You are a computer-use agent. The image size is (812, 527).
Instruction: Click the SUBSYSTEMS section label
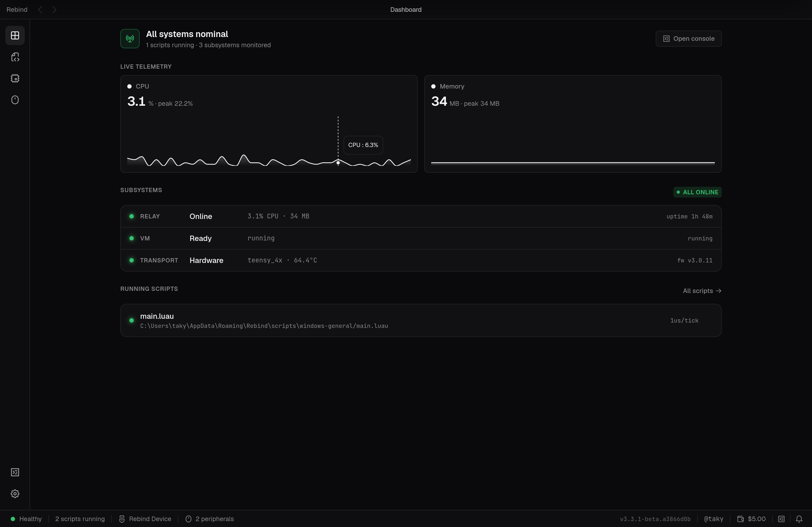(x=141, y=190)
